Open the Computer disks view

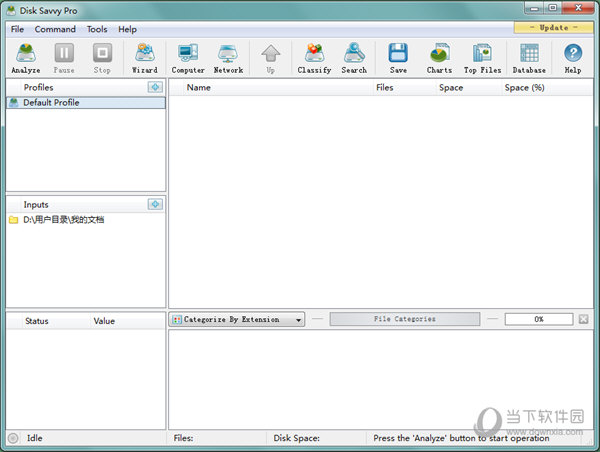[188, 58]
